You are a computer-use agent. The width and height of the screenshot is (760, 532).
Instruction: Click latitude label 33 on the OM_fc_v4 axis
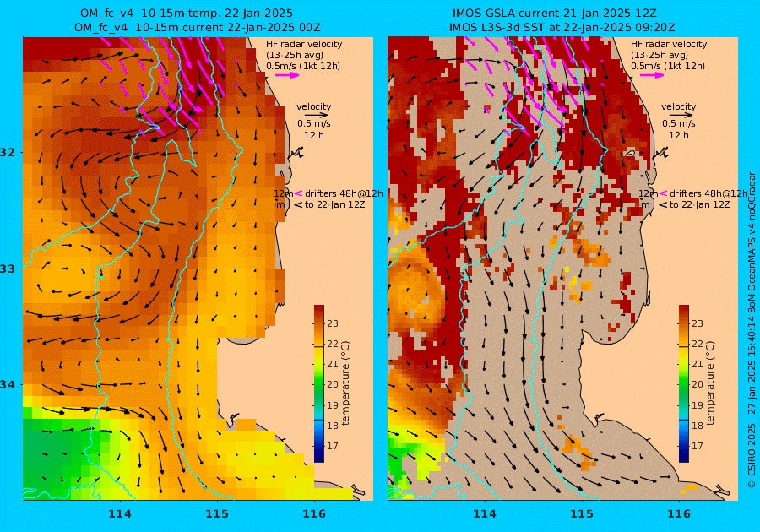[8, 269]
